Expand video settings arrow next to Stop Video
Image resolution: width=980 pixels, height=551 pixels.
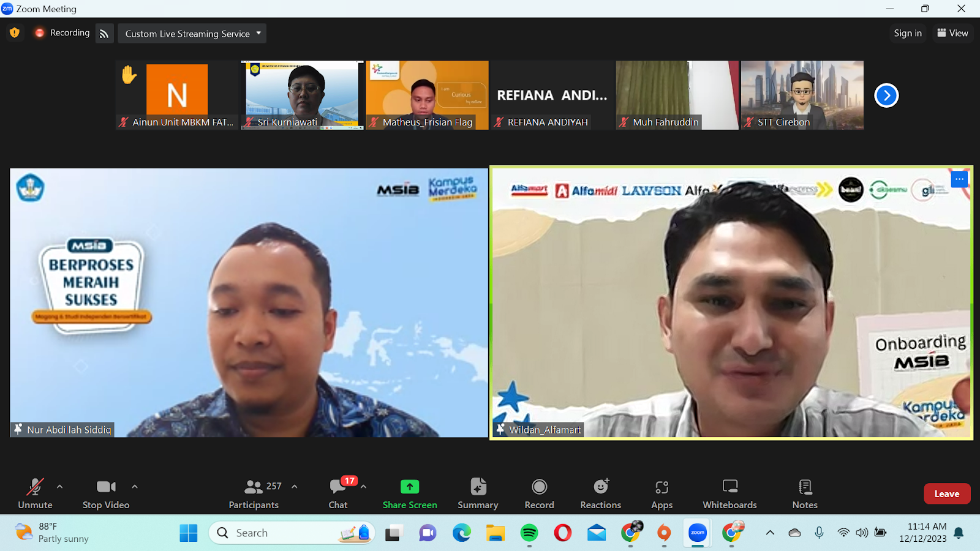(x=135, y=487)
